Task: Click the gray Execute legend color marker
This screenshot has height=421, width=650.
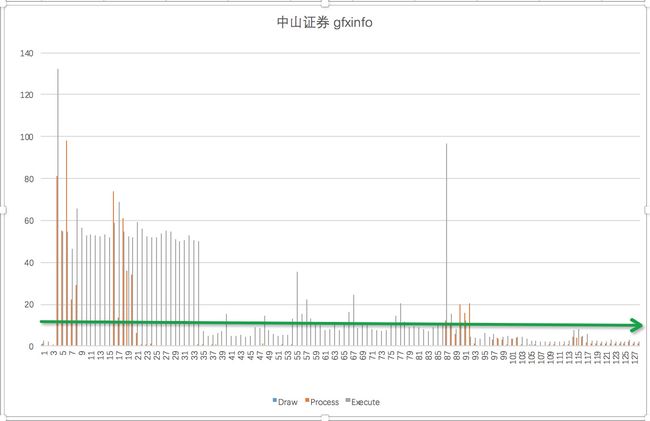Action: tap(348, 400)
